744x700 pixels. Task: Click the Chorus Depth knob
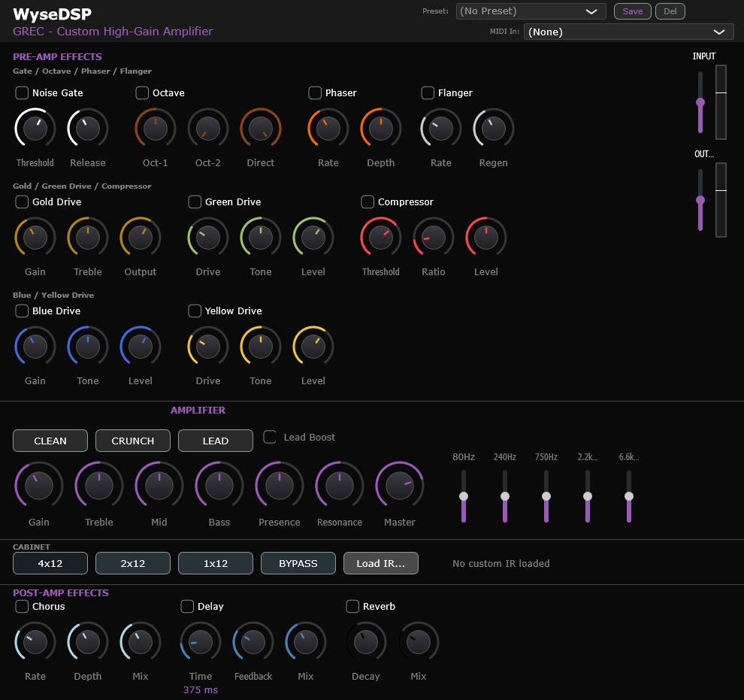tap(88, 642)
